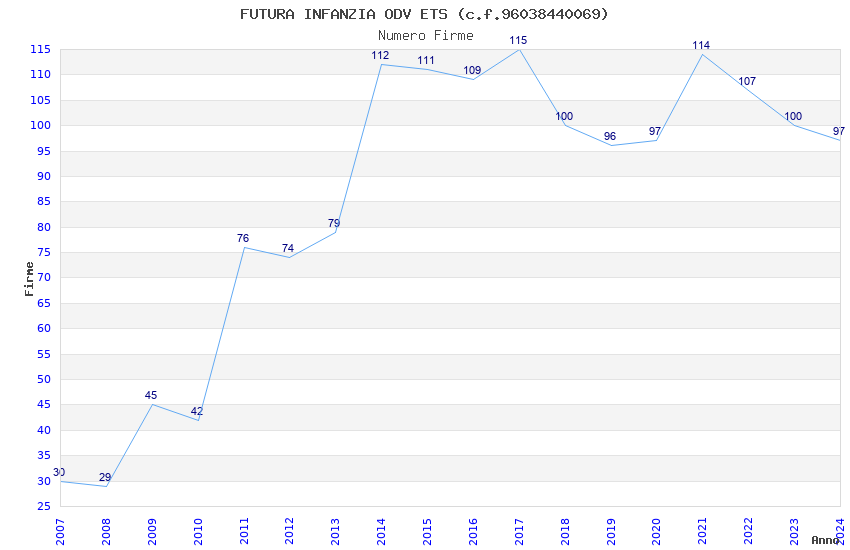Select the data label 29 for 2008
The image size is (850, 550).
pos(105,477)
